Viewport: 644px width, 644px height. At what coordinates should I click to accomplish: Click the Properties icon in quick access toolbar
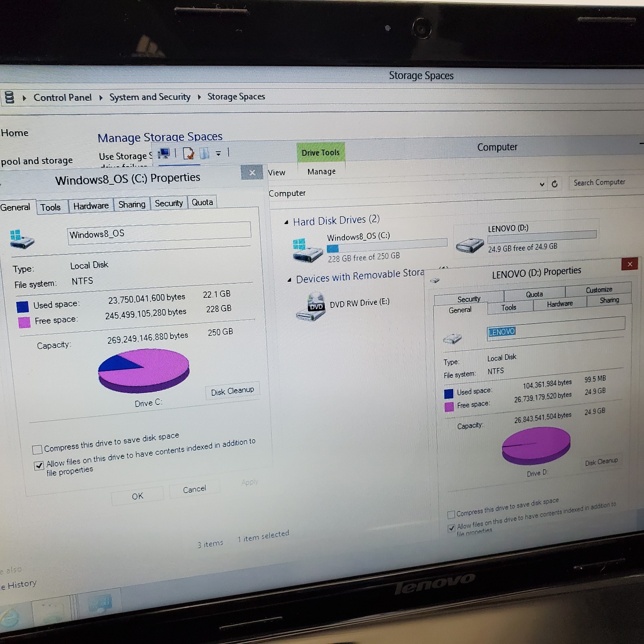188,153
